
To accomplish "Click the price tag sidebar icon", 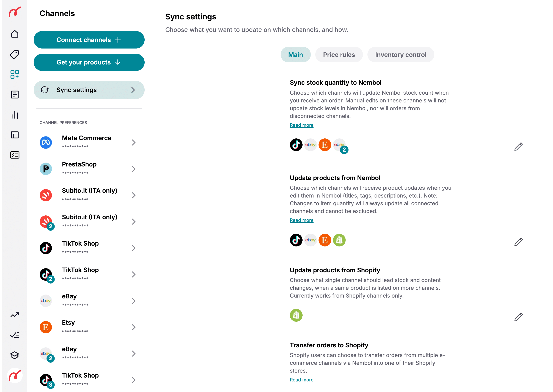I will (x=15, y=54).
